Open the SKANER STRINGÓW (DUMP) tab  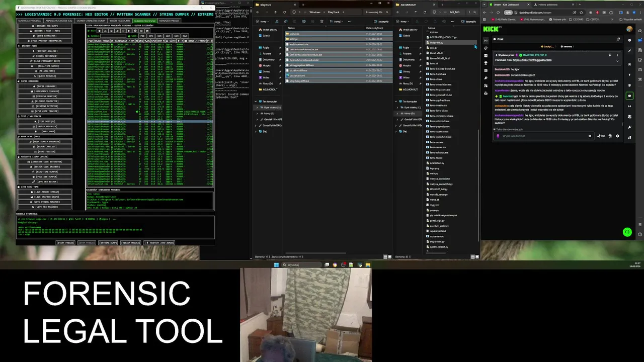(91, 21)
